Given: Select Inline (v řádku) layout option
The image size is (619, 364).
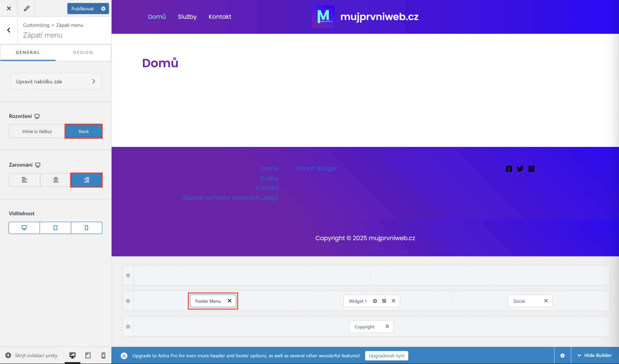Looking at the screenshot, I should (x=36, y=131).
